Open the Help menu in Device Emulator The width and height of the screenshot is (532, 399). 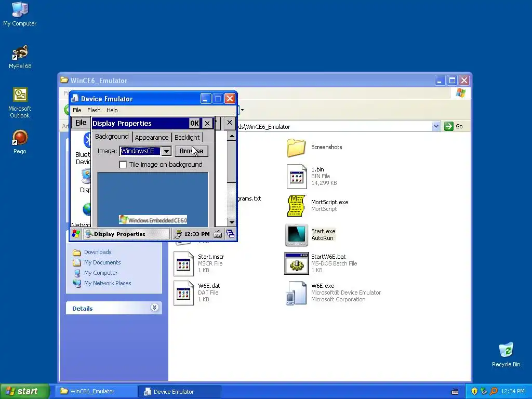tap(112, 110)
